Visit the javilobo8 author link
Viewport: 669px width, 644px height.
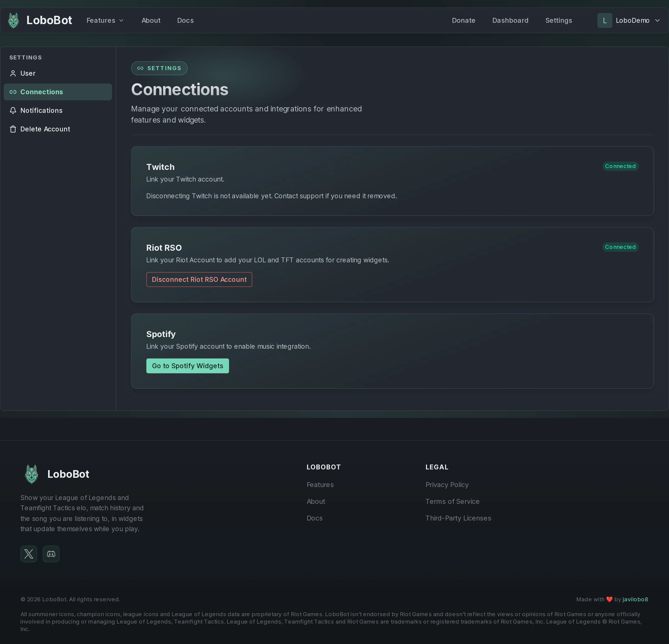pos(635,599)
